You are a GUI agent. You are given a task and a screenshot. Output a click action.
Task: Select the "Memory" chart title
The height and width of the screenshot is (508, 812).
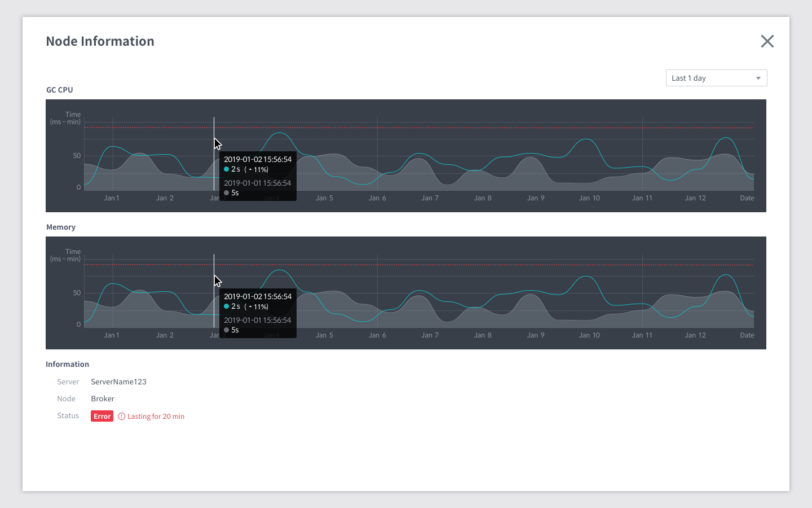(60, 227)
